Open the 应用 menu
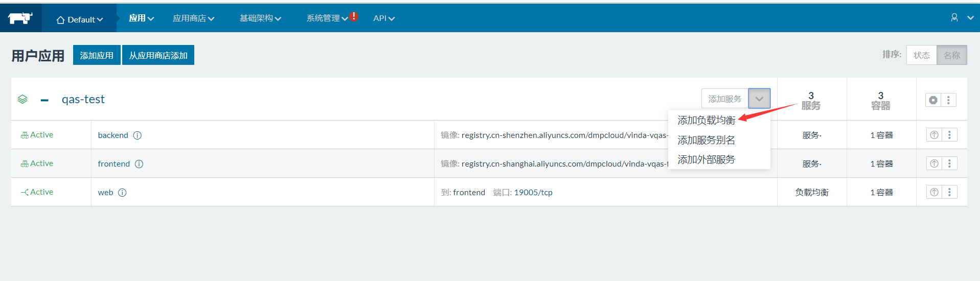This screenshot has height=281, width=980. point(141,18)
